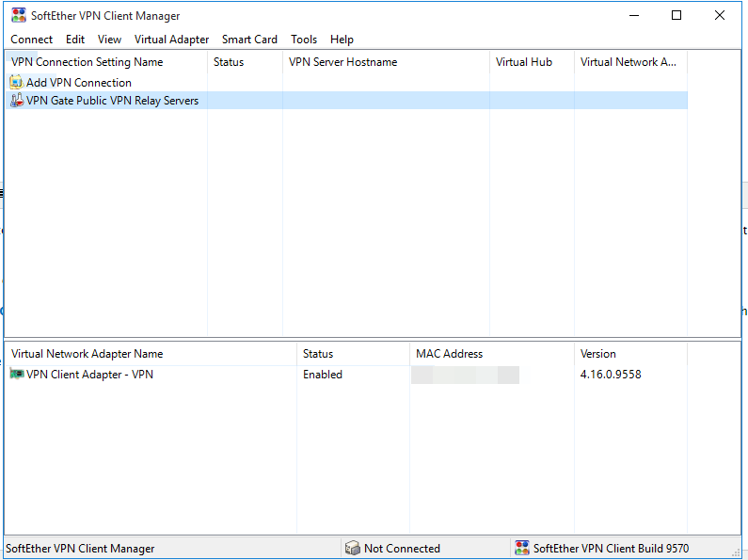Click the VPN Gate Public VPN Relay Servers icon
The width and height of the screenshot is (748, 560).
[17, 100]
